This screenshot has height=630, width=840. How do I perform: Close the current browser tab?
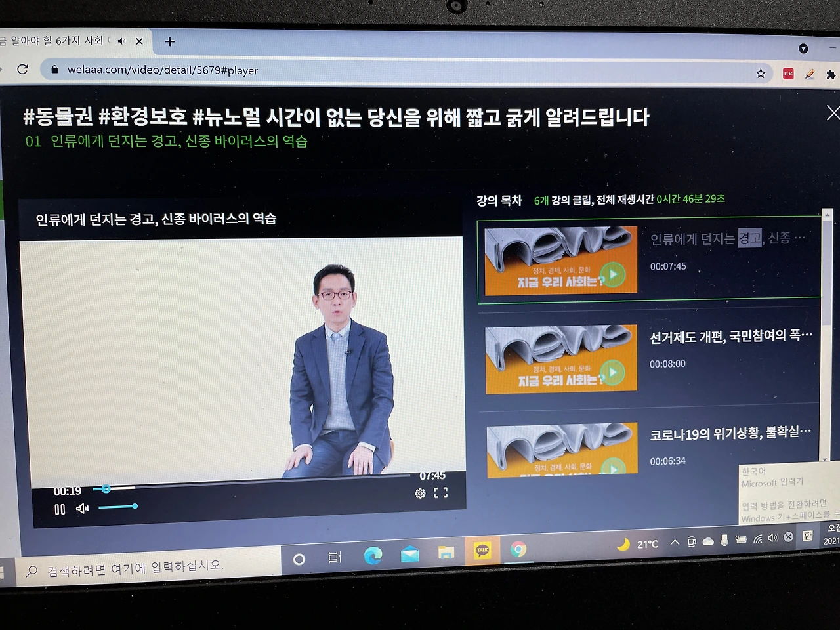[139, 41]
